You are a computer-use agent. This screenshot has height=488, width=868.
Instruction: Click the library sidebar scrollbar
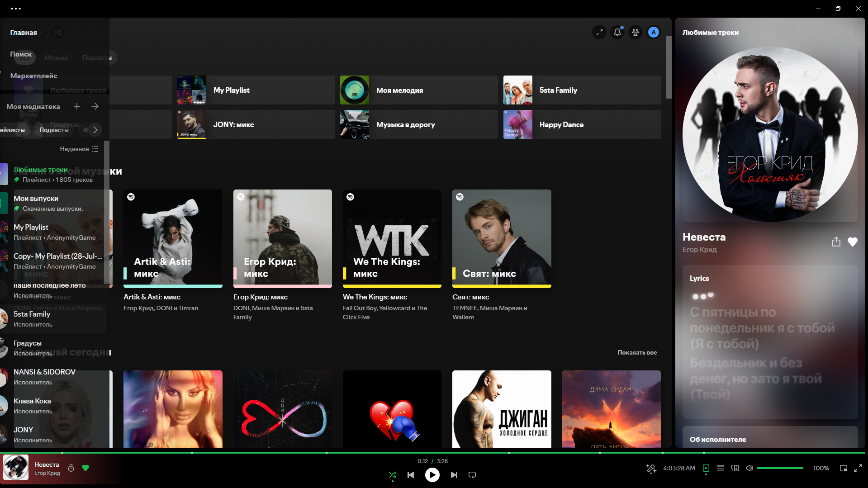(107, 213)
